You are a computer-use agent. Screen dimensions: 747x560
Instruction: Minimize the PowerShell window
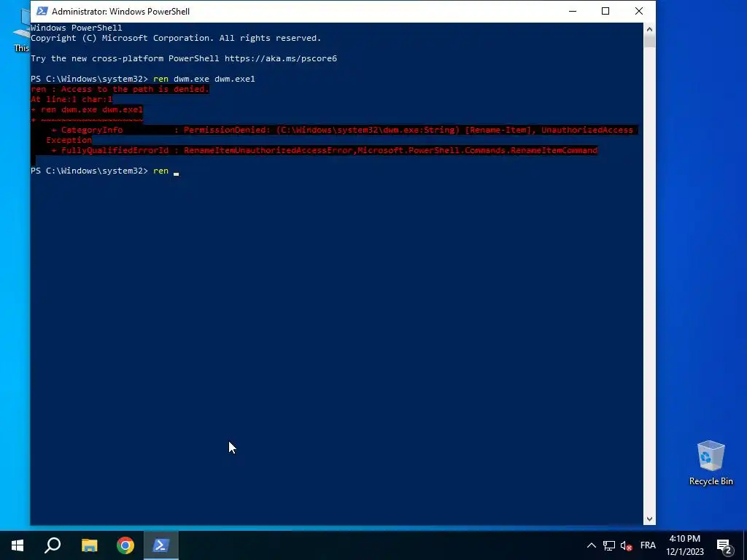coord(573,11)
